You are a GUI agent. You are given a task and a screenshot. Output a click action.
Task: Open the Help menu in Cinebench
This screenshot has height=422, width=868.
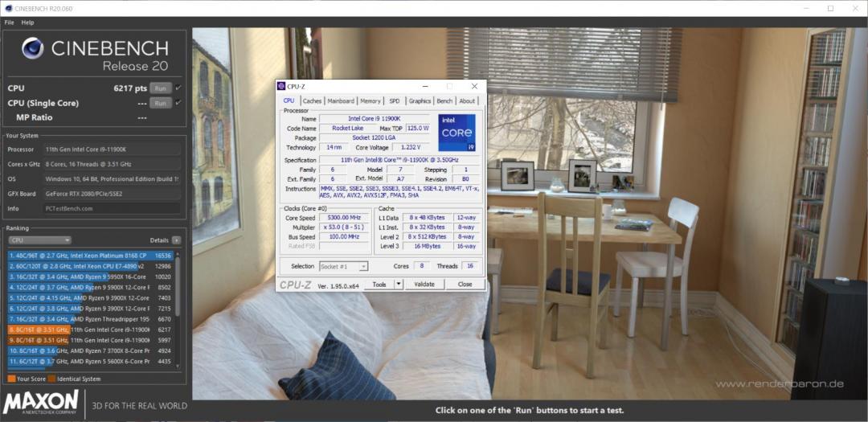pyautogui.click(x=27, y=23)
